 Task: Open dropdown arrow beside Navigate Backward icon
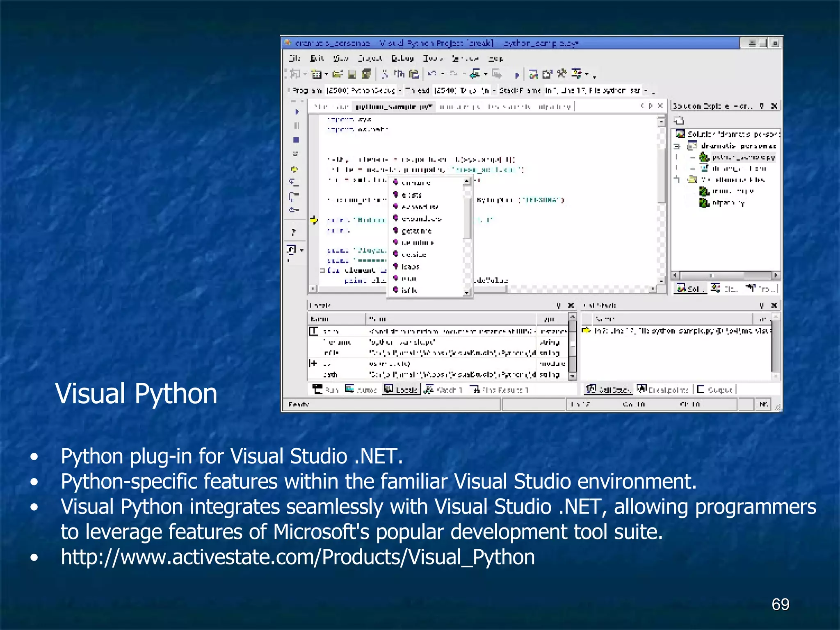pyautogui.click(x=486, y=74)
